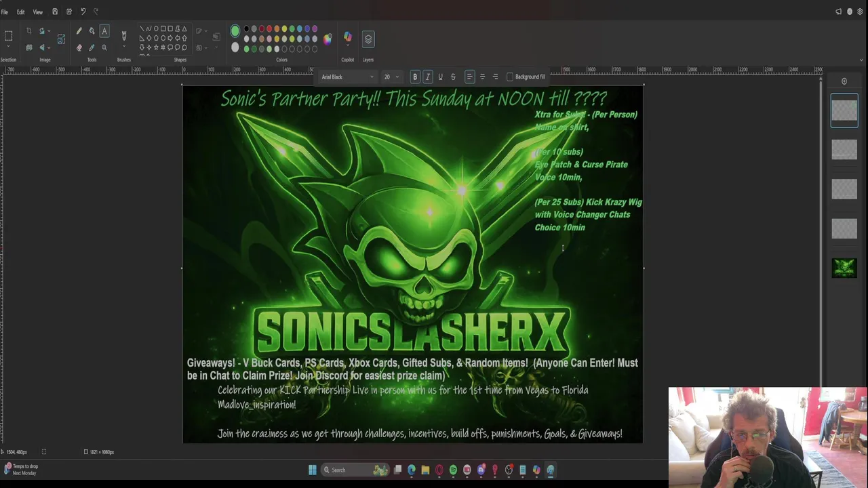Enable the Background fill checkbox
This screenshot has height=488, width=868.
tap(510, 77)
